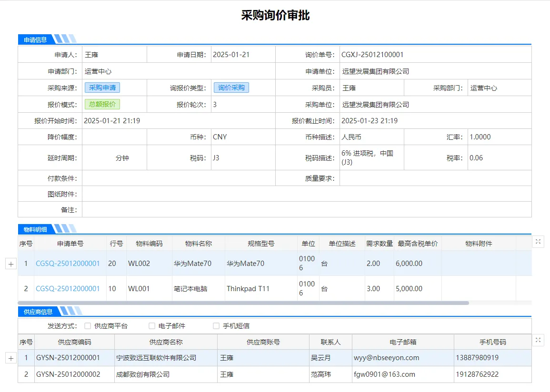Click contact name 范高玮
Image resolution: width=550 pixels, height=392 pixels.
pyautogui.click(x=320, y=374)
